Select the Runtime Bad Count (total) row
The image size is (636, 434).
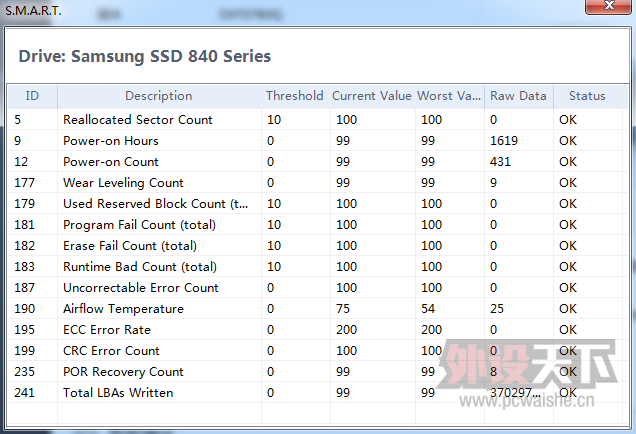[x=315, y=267]
